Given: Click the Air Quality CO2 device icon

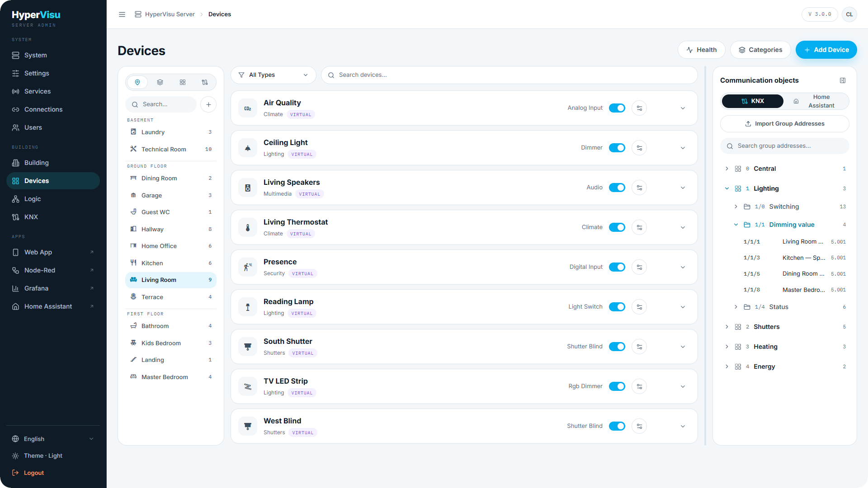Looking at the screenshot, I should coord(248,108).
